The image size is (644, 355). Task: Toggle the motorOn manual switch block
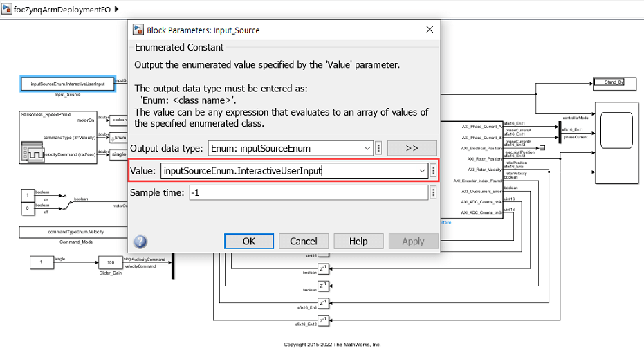click(65, 202)
